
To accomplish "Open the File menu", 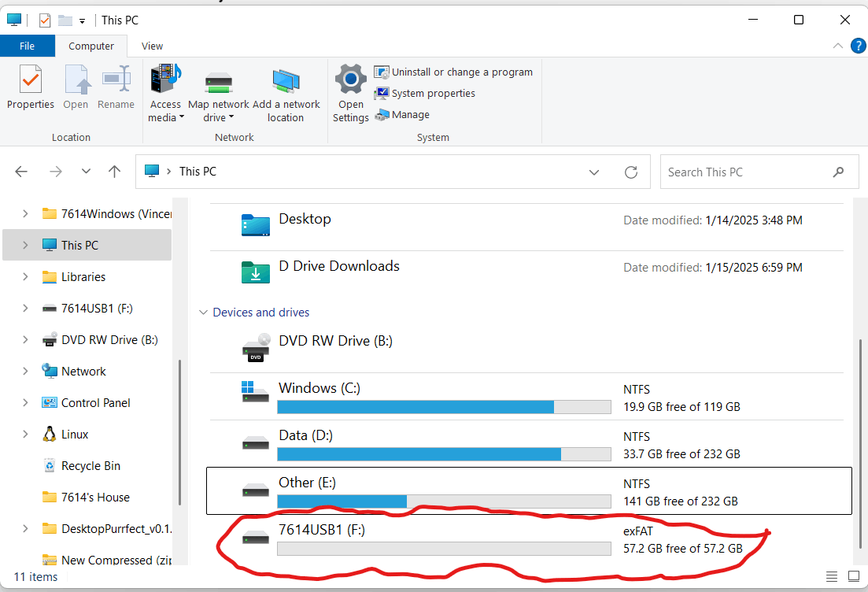I will 27,46.
